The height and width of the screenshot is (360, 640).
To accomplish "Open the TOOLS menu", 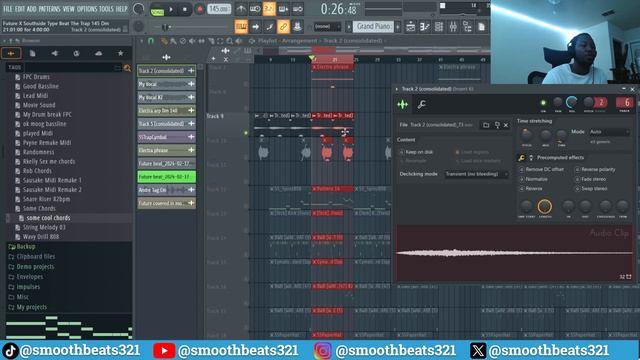I will 106,9.
